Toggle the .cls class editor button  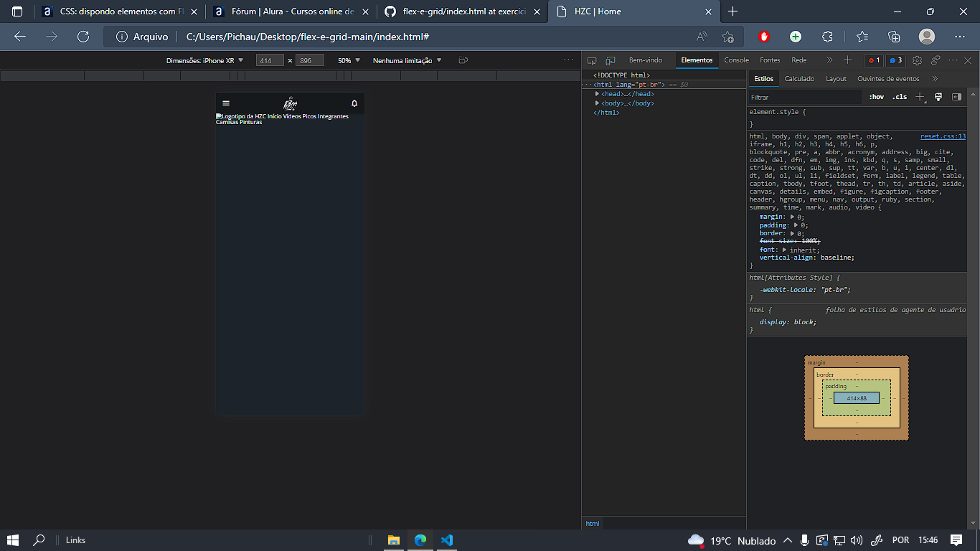(x=900, y=97)
